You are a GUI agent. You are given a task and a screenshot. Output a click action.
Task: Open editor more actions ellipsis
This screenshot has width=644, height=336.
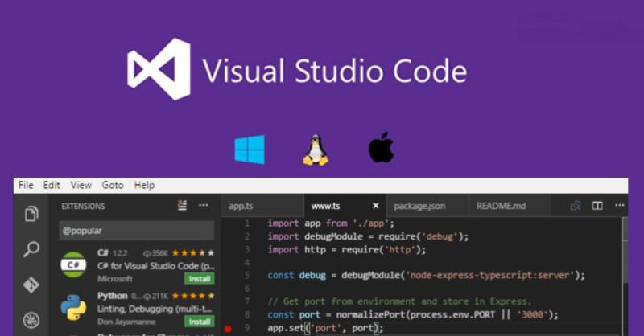(619, 205)
